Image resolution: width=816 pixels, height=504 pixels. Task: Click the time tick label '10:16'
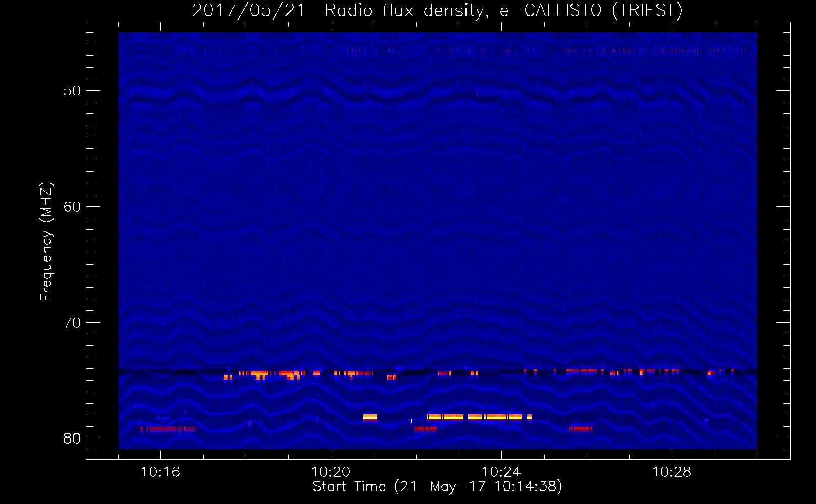[160, 472]
